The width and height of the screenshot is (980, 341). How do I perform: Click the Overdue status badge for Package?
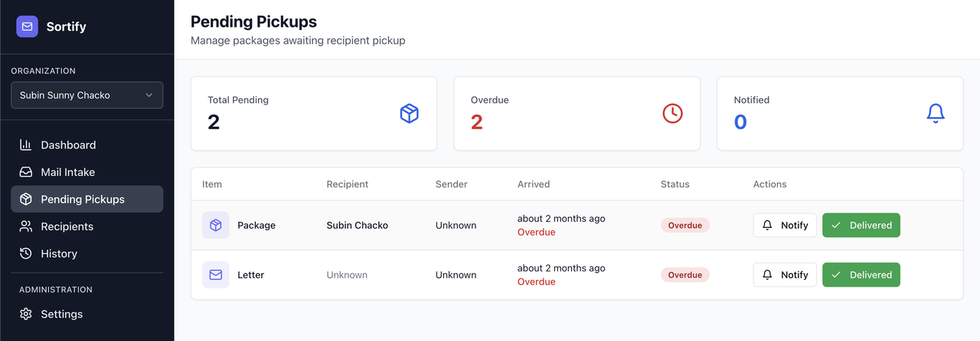(684, 226)
